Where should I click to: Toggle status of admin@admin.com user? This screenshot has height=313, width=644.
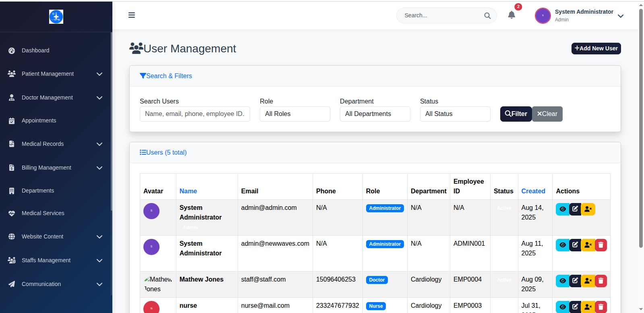[588, 209]
